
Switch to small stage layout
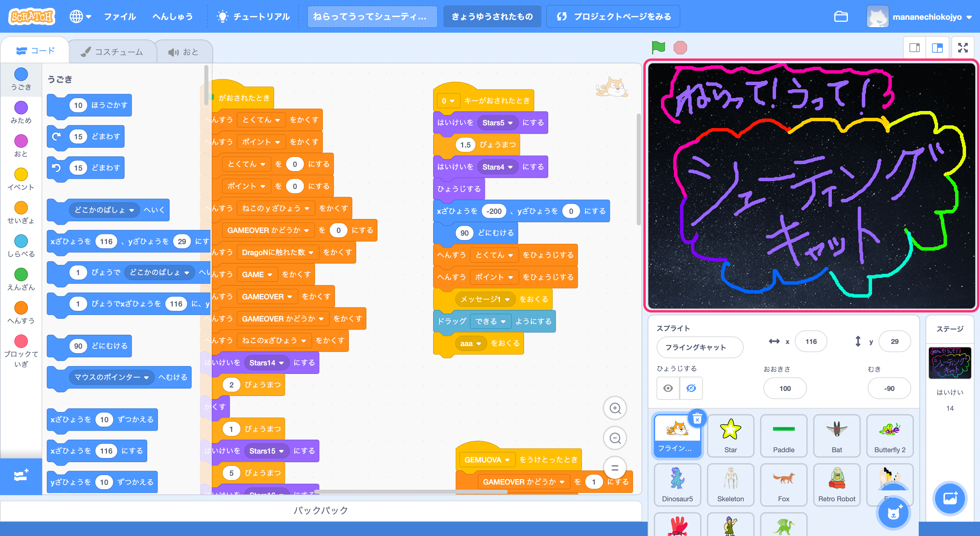[x=914, y=48]
